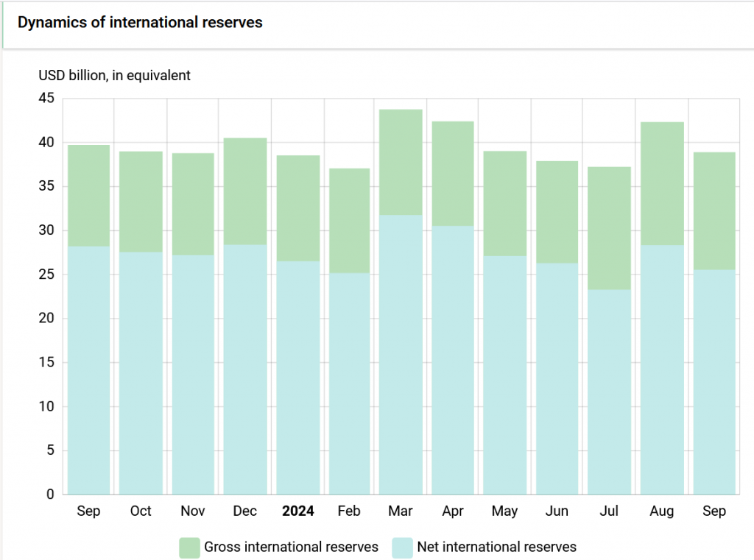Click the green gross portion of April bar
Viewport: 754px width, 560px height.
[x=453, y=174]
